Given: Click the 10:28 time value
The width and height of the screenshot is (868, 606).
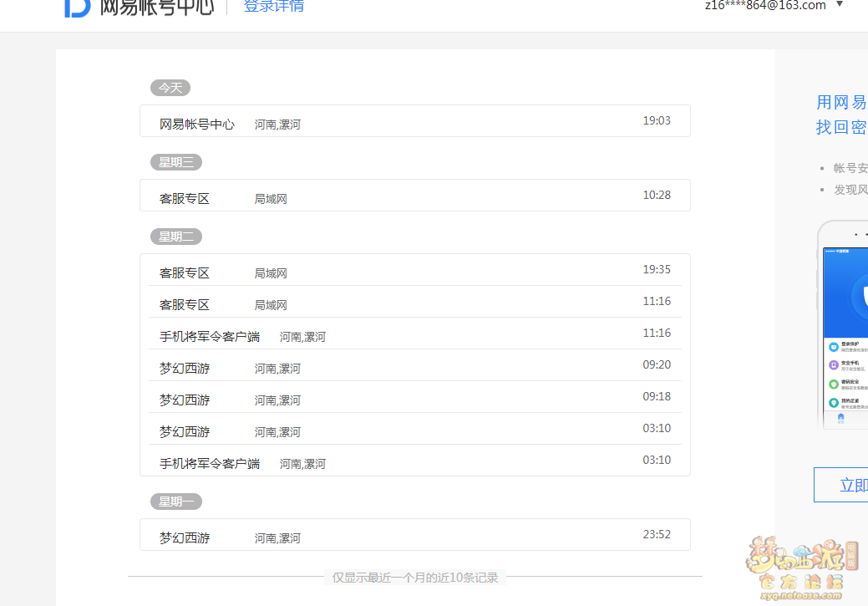Looking at the screenshot, I should [x=657, y=195].
